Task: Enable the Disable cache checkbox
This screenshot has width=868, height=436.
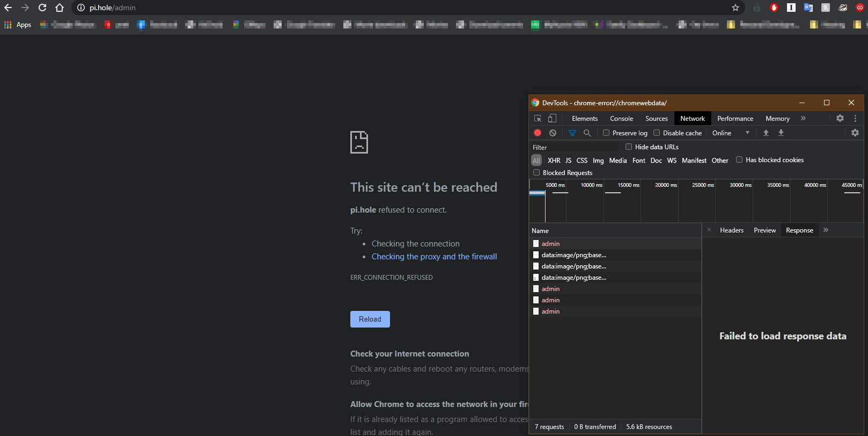Action: (657, 133)
